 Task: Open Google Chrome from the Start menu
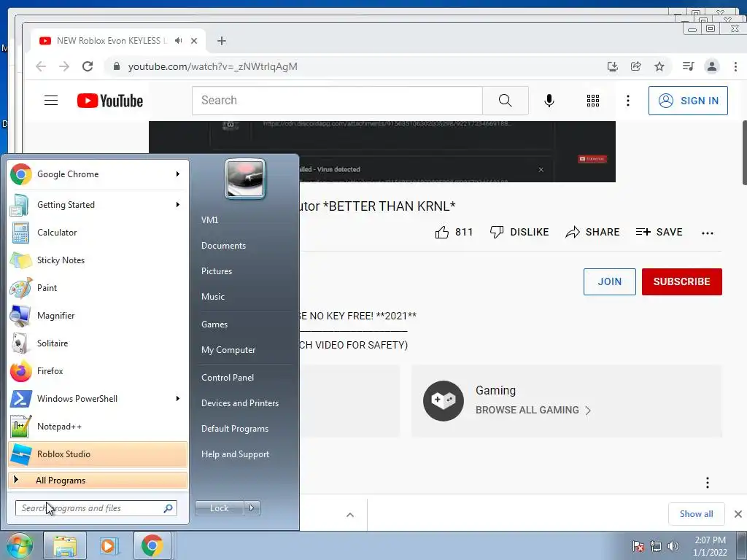click(x=98, y=174)
